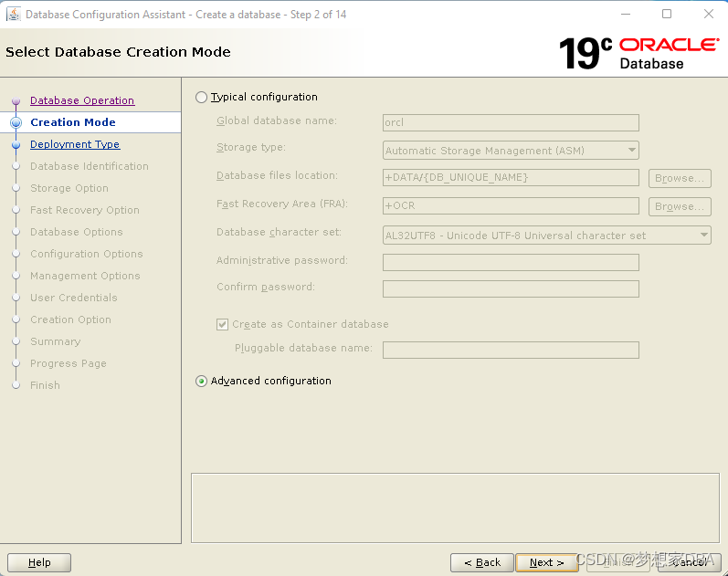Cancel the database creation wizard

tap(690, 562)
